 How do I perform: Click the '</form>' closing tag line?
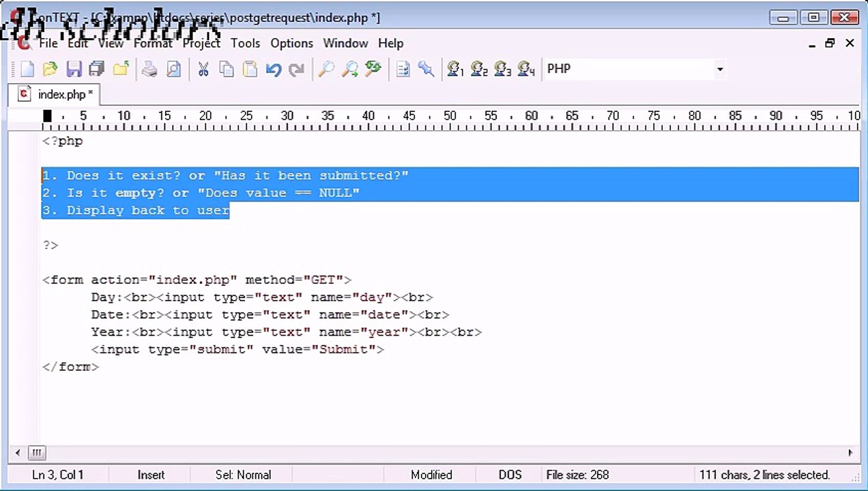tap(70, 367)
